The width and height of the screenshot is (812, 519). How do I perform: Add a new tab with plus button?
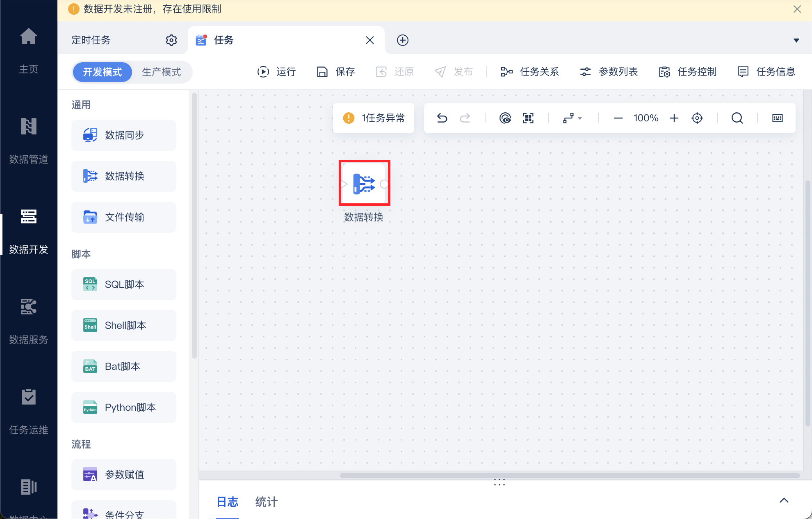(402, 40)
